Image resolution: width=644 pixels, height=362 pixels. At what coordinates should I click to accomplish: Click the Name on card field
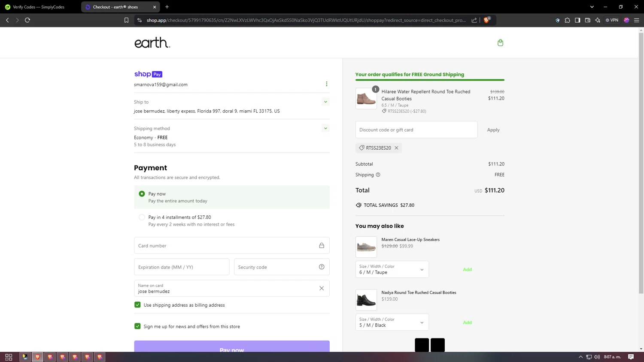click(x=232, y=288)
